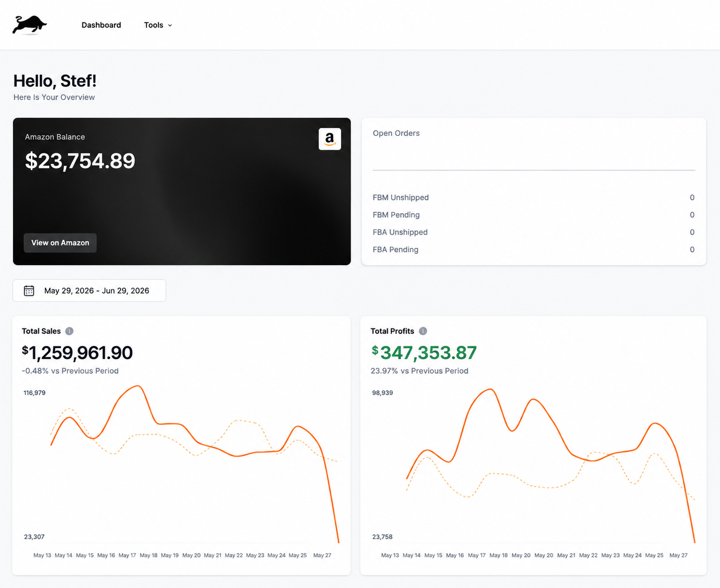Open the date range picker field
720x588 pixels.
(x=89, y=291)
